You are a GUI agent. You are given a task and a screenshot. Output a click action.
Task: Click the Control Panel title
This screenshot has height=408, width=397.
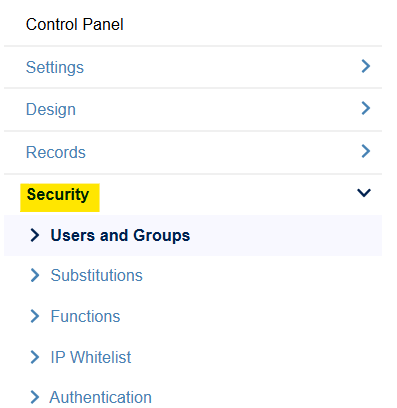coord(75,24)
